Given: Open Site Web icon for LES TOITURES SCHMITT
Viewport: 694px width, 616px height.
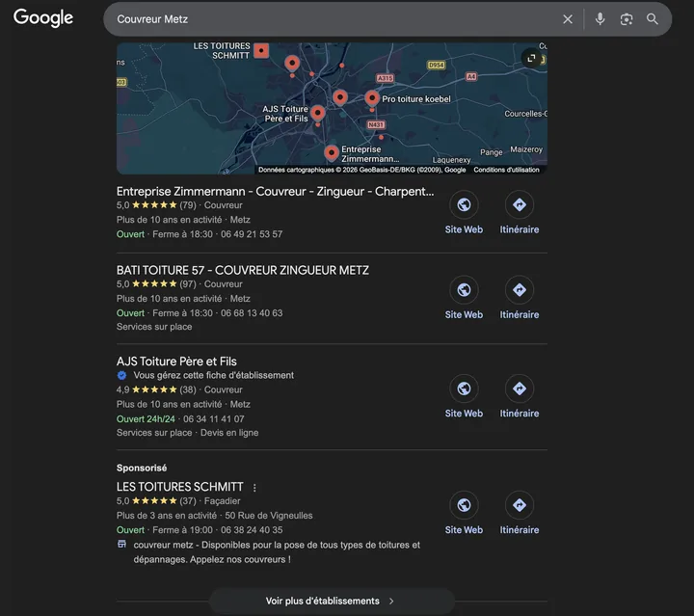Looking at the screenshot, I should tap(464, 505).
